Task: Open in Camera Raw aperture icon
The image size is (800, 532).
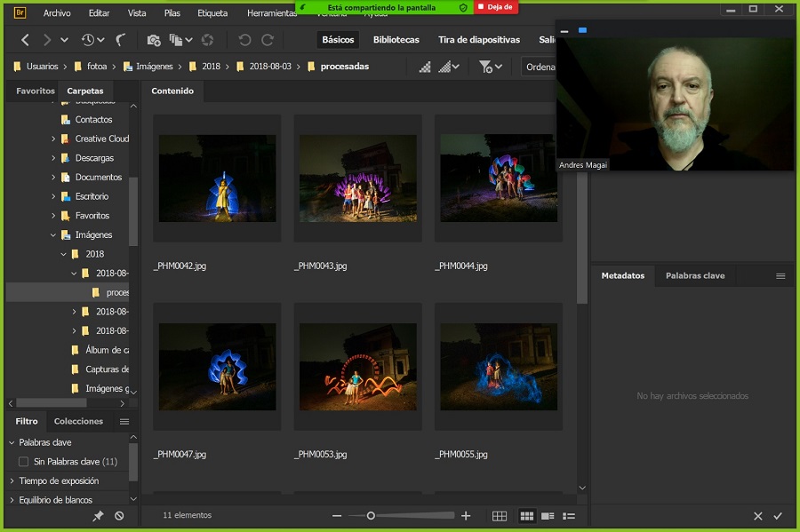Action: (208, 40)
